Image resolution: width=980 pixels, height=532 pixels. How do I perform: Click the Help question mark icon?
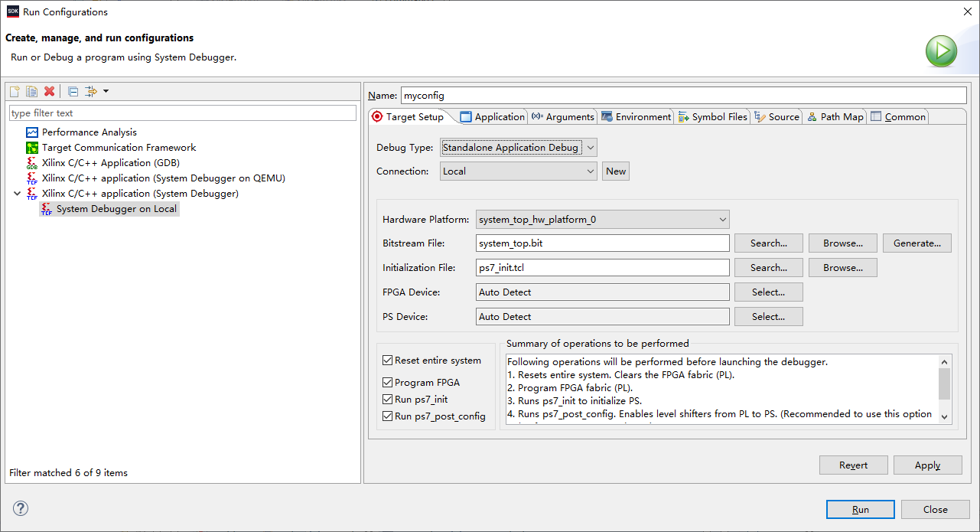point(21,509)
